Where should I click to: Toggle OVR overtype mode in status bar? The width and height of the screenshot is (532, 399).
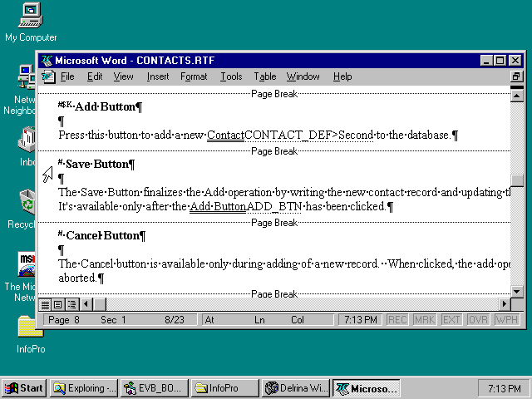(x=478, y=320)
